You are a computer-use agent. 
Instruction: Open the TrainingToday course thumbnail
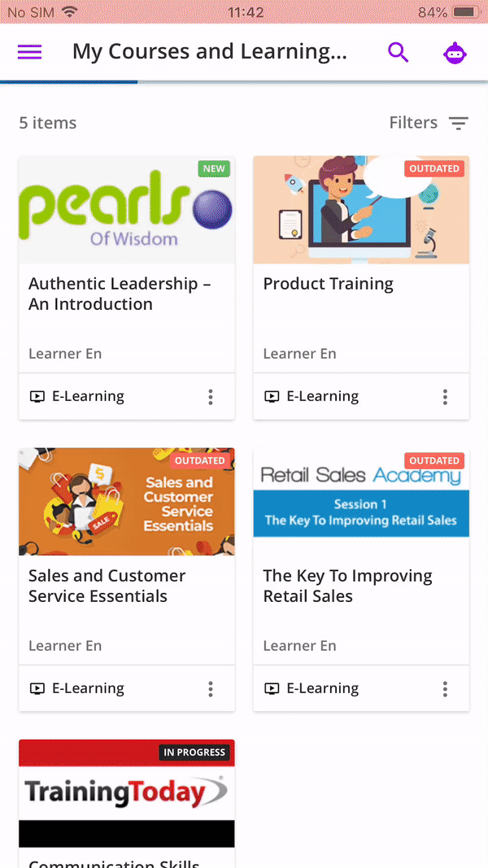(x=126, y=792)
